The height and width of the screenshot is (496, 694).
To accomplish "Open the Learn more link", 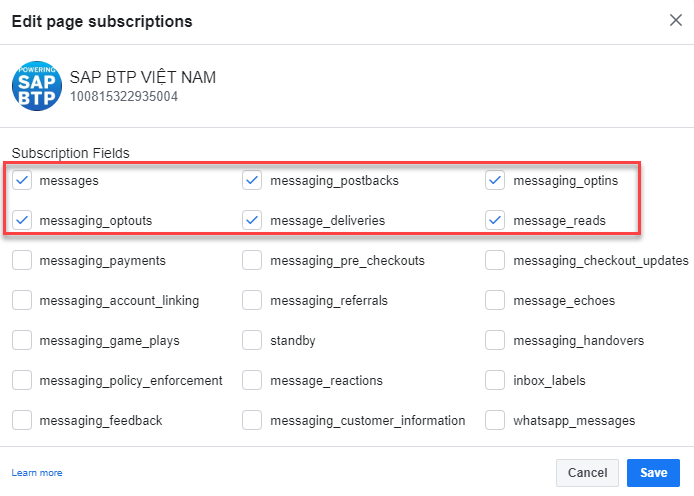I will pos(37,473).
